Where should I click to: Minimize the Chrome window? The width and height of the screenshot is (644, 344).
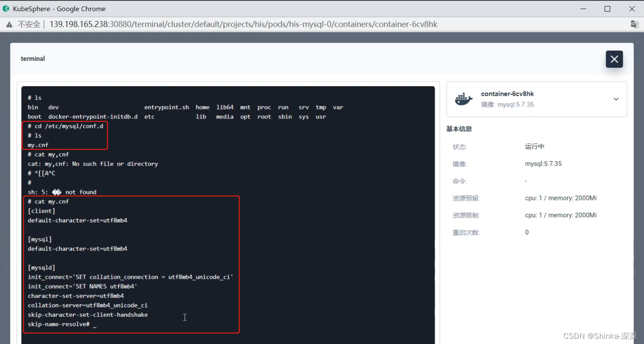[x=582, y=9]
